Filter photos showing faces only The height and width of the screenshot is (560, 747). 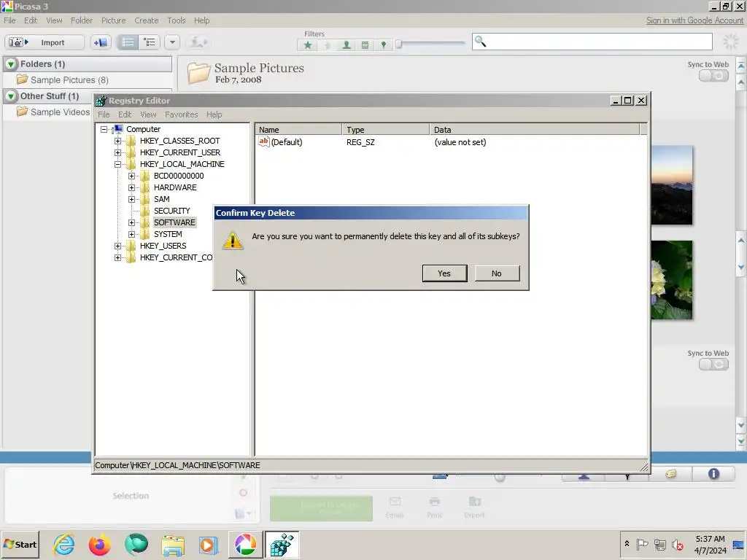coord(347,45)
